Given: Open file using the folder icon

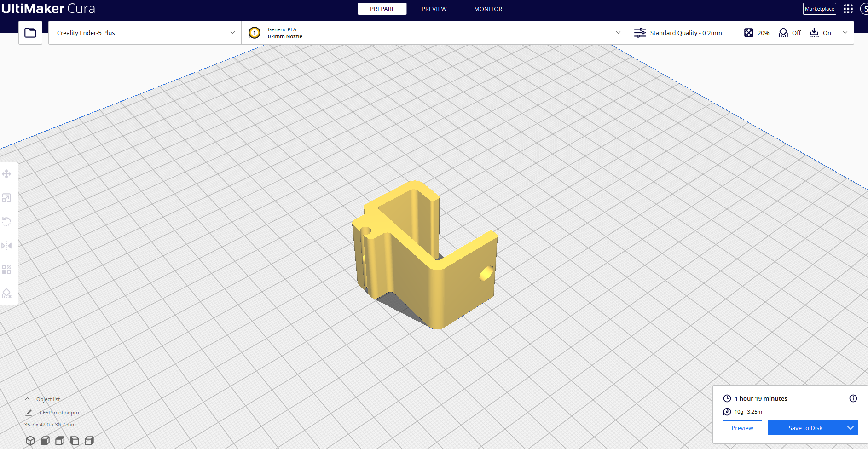Looking at the screenshot, I should point(30,33).
